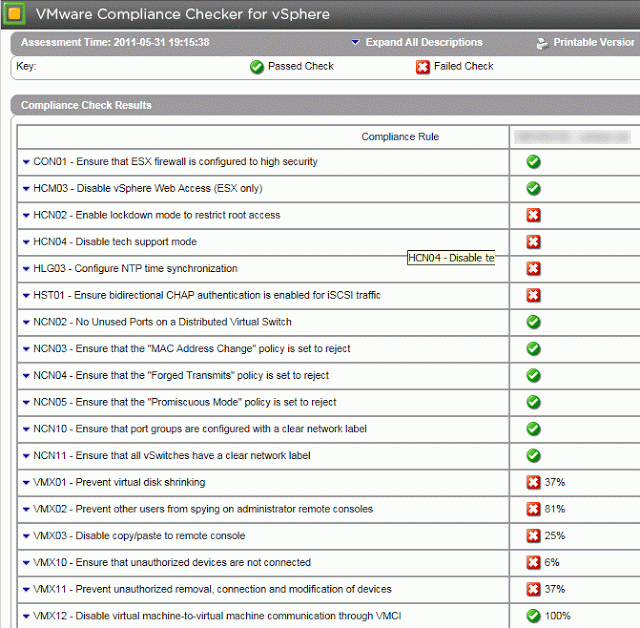Click the 37% value for VMX01
Image resolution: width=640 pixels, height=628 pixels.
coord(555,482)
